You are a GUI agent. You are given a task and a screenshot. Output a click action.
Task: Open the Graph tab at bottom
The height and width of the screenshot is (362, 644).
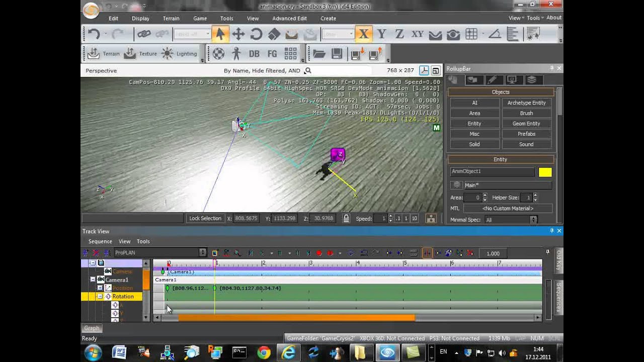92,328
